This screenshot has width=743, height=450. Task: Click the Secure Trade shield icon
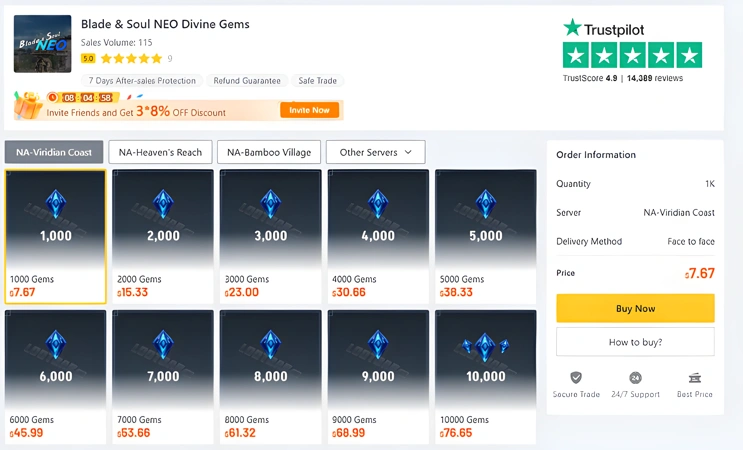click(x=576, y=378)
